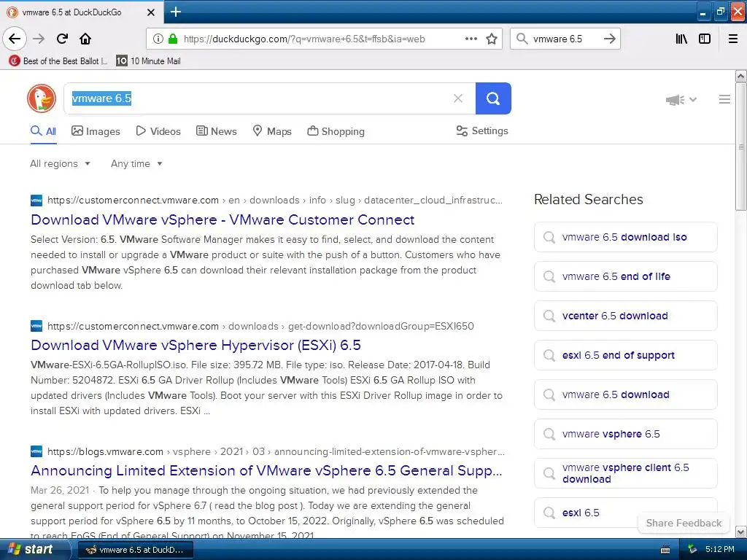Open the Library bookshelf icon
This screenshot has width=747, height=560.
pos(681,39)
